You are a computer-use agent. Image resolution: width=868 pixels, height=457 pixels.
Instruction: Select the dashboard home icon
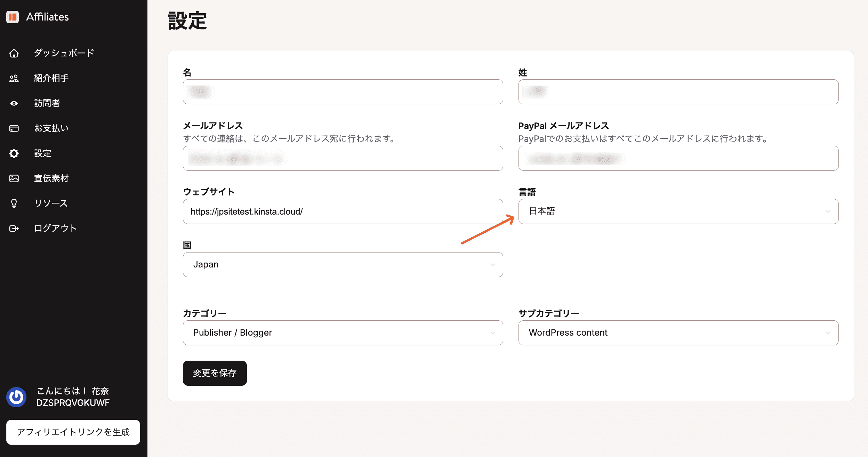tap(14, 53)
